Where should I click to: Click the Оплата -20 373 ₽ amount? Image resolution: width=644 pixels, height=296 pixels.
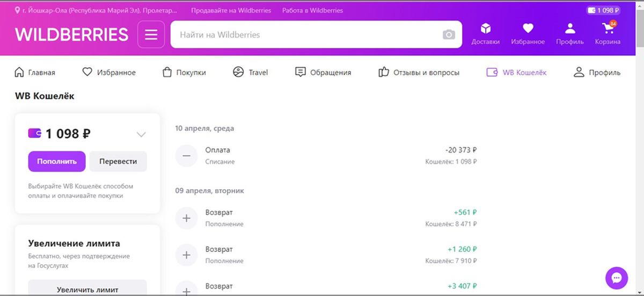[461, 150]
